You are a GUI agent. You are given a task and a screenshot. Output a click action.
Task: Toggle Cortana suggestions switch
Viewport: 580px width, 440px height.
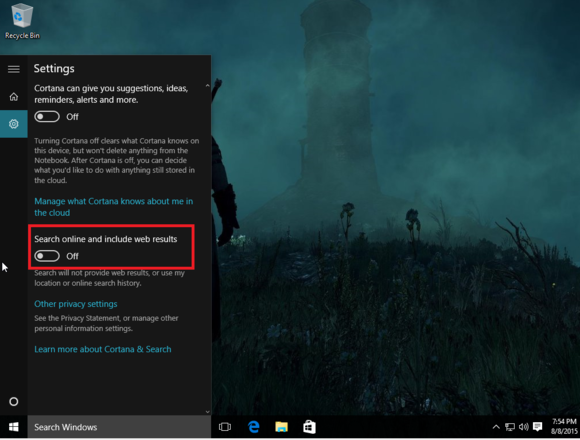[x=47, y=117]
